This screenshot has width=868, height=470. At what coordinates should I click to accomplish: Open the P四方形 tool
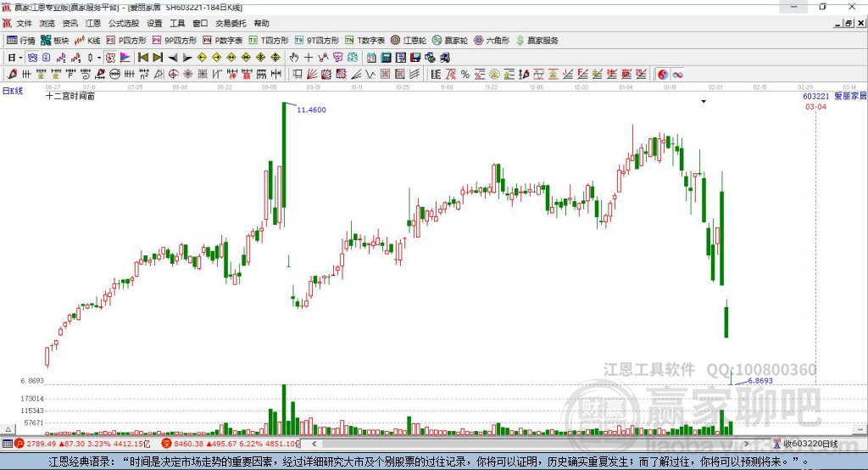point(125,41)
